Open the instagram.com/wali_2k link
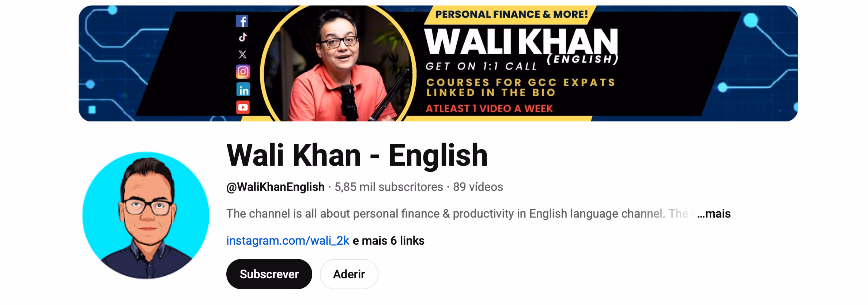The width and height of the screenshot is (868, 305). tap(288, 241)
